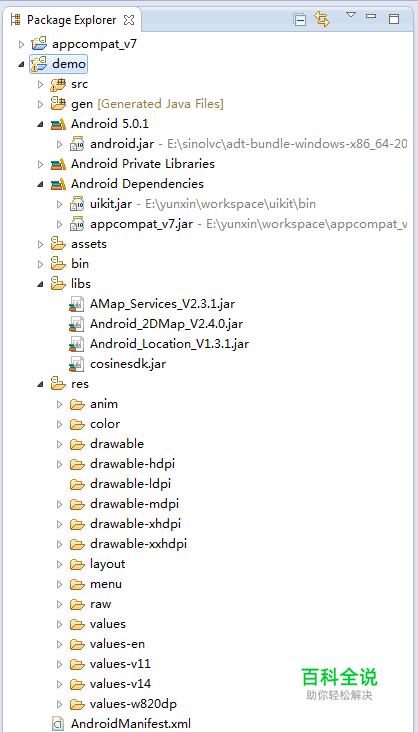418x732 pixels.
Task: Collapse the libs folder
Action: tap(41, 284)
